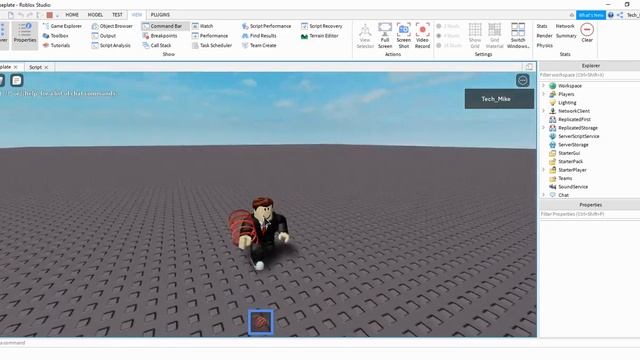Expand the ReplicatedStorage tree node
The height and width of the screenshot is (360, 640).
[x=543, y=128]
